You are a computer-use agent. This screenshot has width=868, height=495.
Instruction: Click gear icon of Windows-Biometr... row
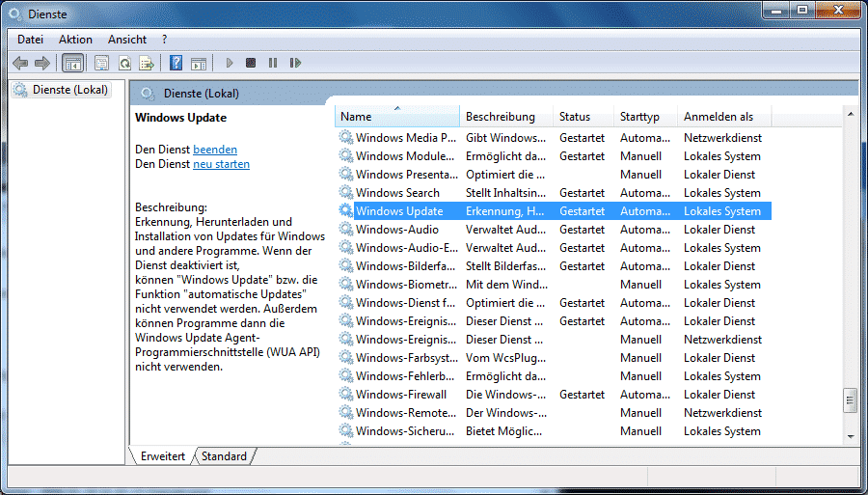(x=346, y=284)
